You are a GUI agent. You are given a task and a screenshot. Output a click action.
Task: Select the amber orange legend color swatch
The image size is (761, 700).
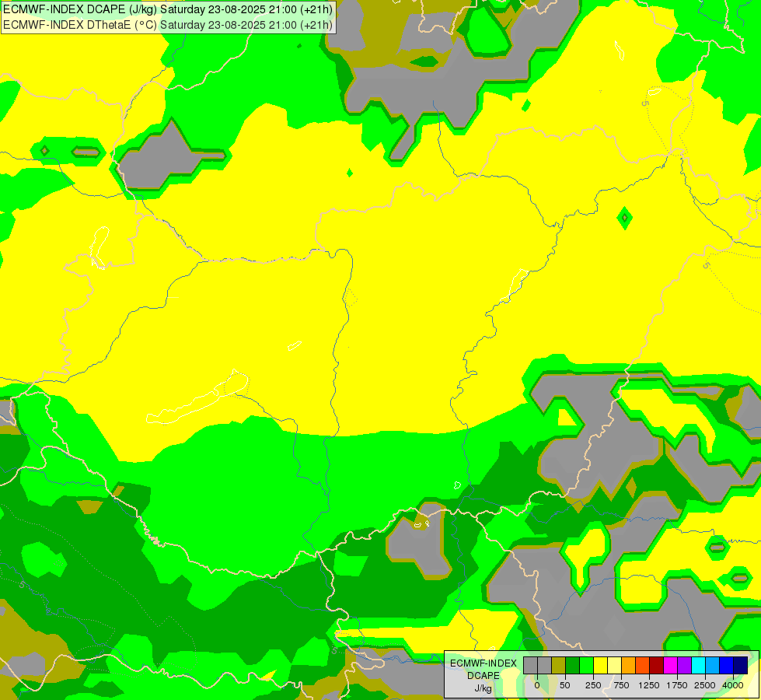click(x=629, y=665)
